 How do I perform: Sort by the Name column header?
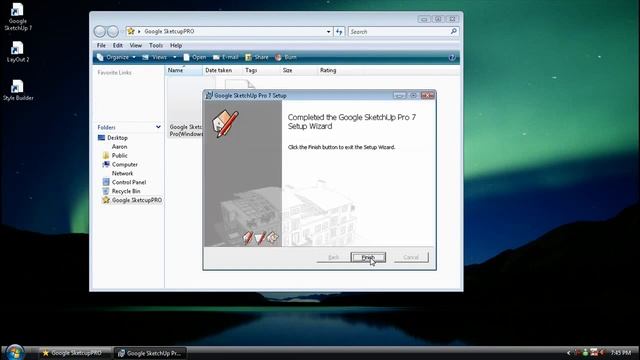pos(184,70)
